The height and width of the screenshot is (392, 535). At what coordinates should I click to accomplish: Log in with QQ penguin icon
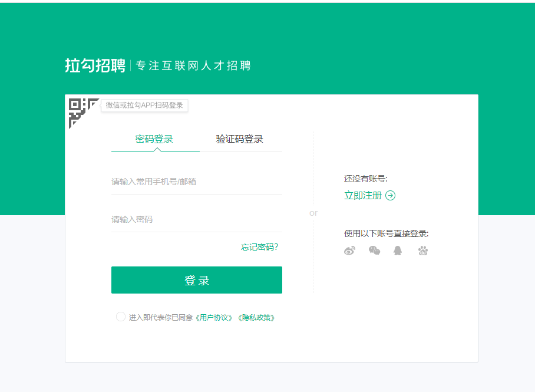pyautogui.click(x=398, y=251)
